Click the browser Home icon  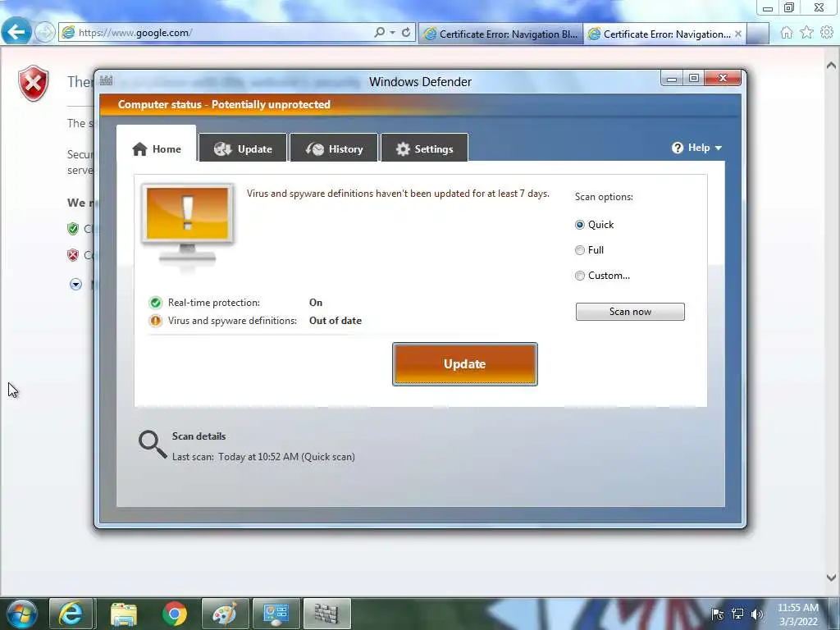click(x=787, y=33)
